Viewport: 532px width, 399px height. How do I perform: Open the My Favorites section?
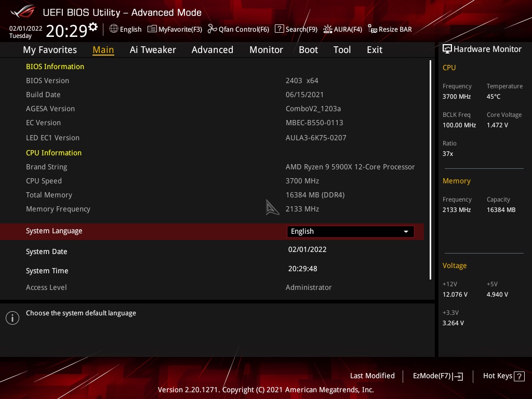click(x=50, y=49)
